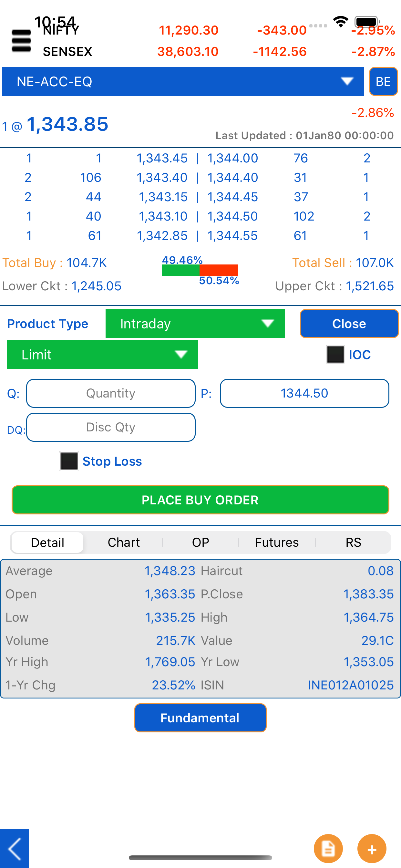Tap bid price 1,343.15
This screenshot has width=401, height=868.
(163, 197)
